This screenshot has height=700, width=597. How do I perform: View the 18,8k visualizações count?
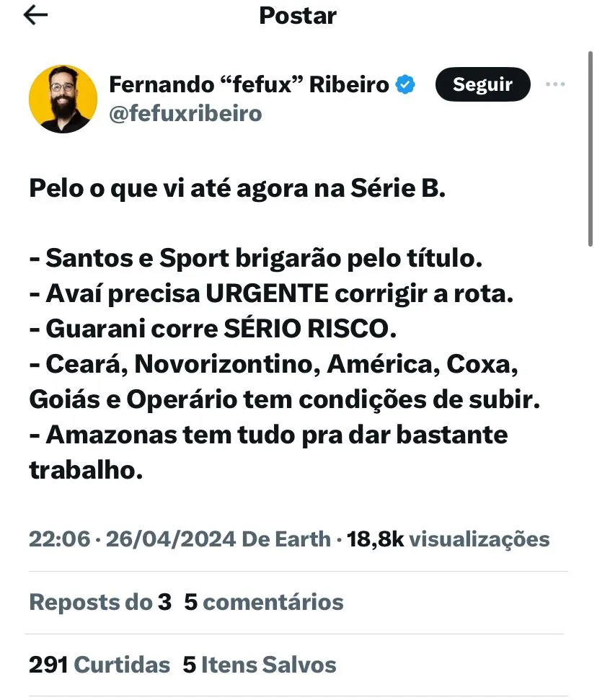click(x=448, y=539)
